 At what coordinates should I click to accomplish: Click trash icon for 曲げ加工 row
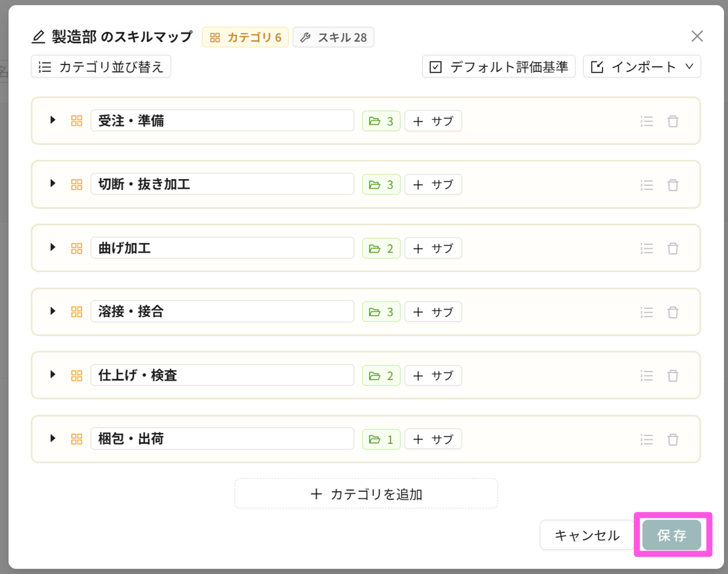point(673,248)
